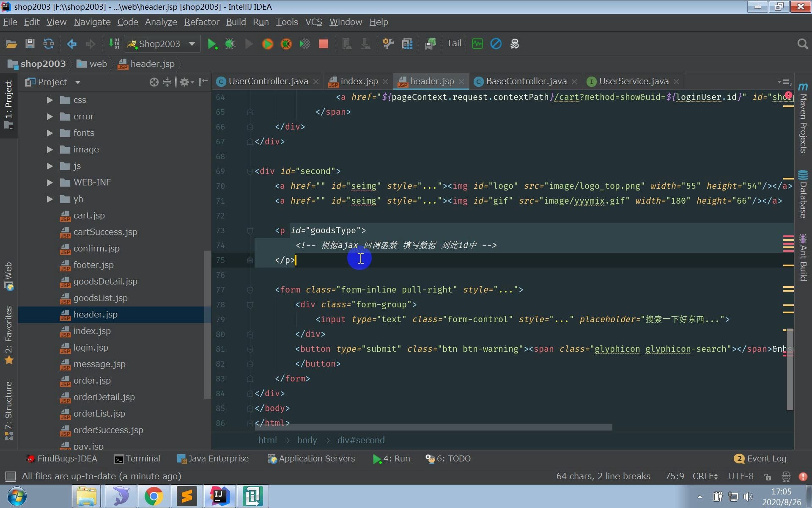Image resolution: width=812 pixels, height=508 pixels.
Task: Open the Refactor menu
Action: point(201,22)
